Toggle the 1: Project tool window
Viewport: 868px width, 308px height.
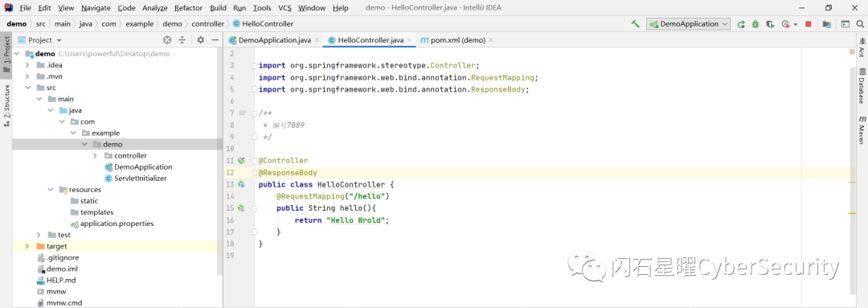pos(6,55)
